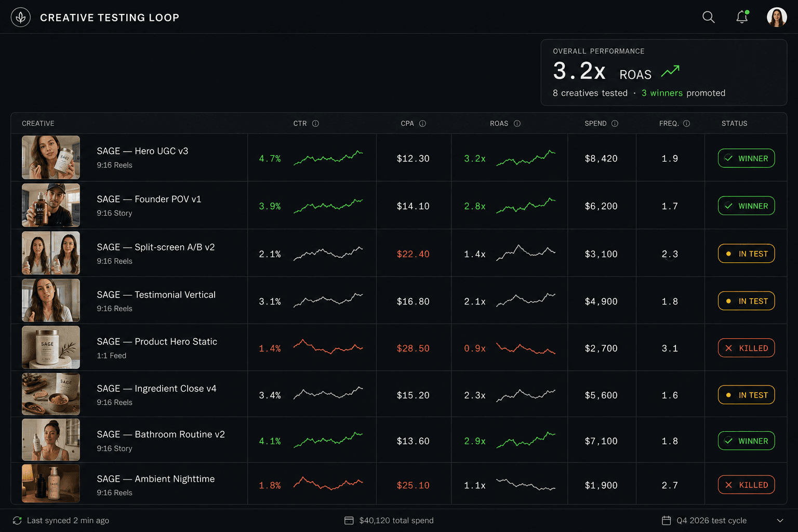Open user profile avatar
798x532 pixels.
click(777, 17)
